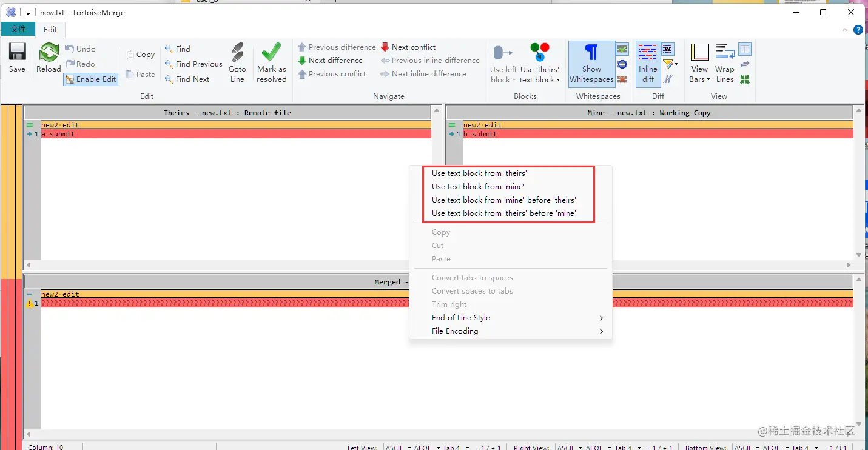The image size is (868, 450).
Task: Select the Edit ribbon tab
Action: point(50,29)
